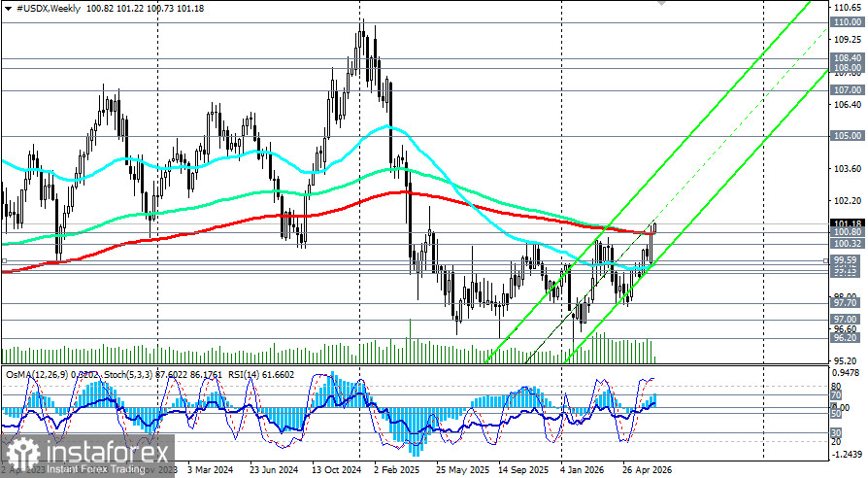Click the 2 Feb 2025 date label
Screen dimensions: 868x478
pyautogui.click(x=397, y=469)
